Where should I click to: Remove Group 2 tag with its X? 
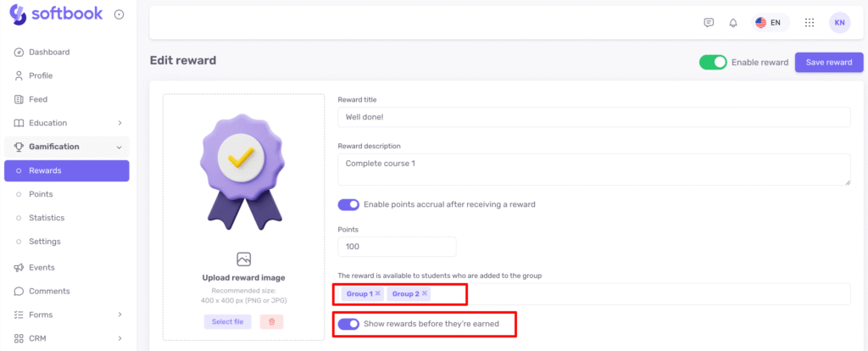click(425, 293)
